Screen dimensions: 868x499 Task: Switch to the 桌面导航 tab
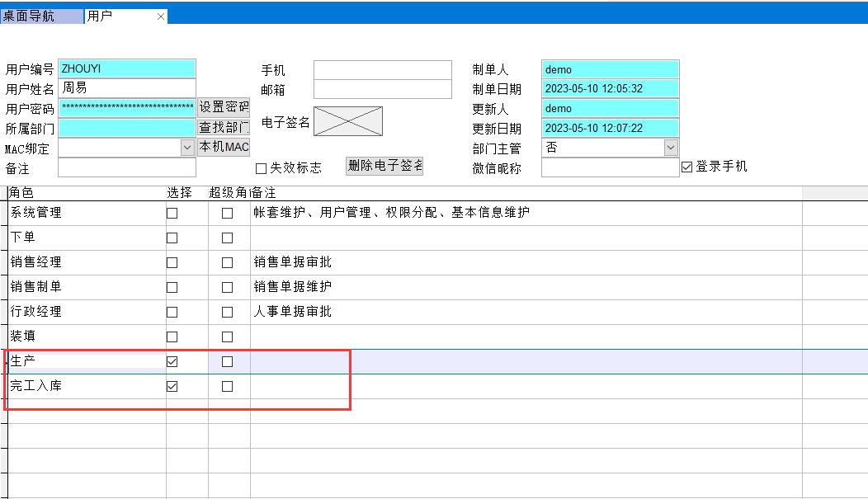pyautogui.click(x=41, y=16)
